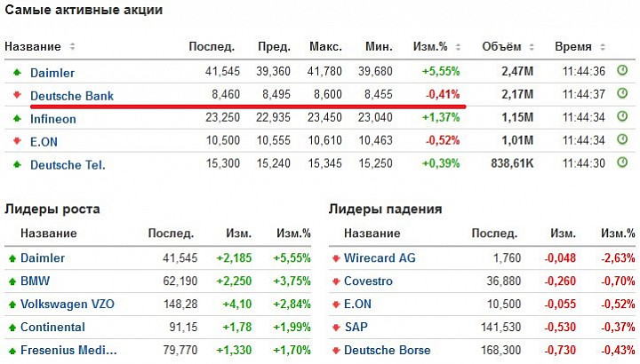Image resolution: width=640 pixels, height=364 pixels.
Task: Open Volkswagen VZO stock page
Action: (x=68, y=305)
